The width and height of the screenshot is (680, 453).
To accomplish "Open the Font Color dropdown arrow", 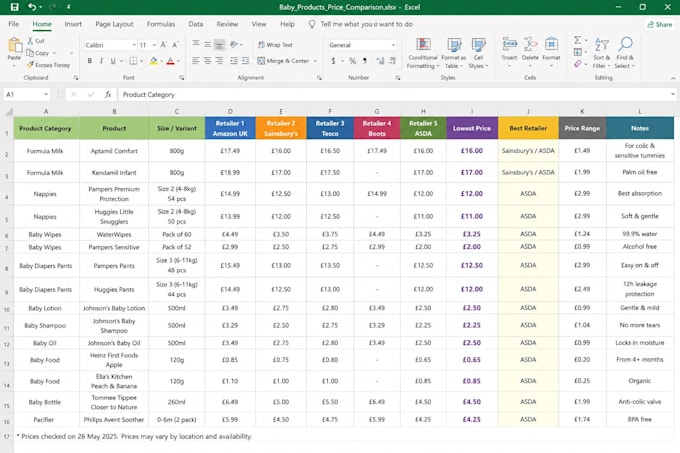I will point(178,61).
